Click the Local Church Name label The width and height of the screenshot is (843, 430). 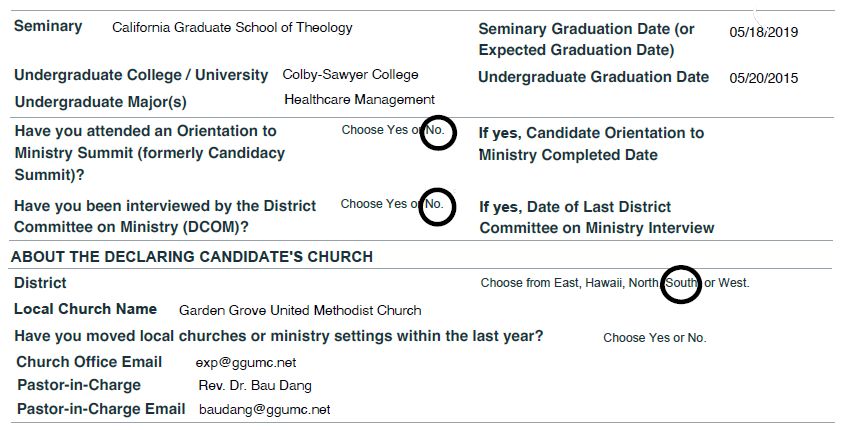pyautogui.click(x=85, y=309)
